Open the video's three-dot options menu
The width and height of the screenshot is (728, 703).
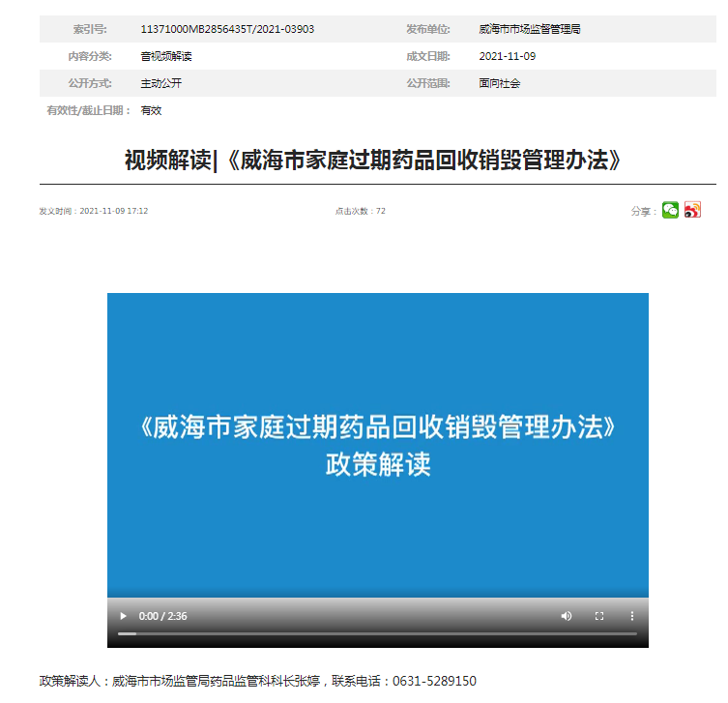pyautogui.click(x=632, y=616)
